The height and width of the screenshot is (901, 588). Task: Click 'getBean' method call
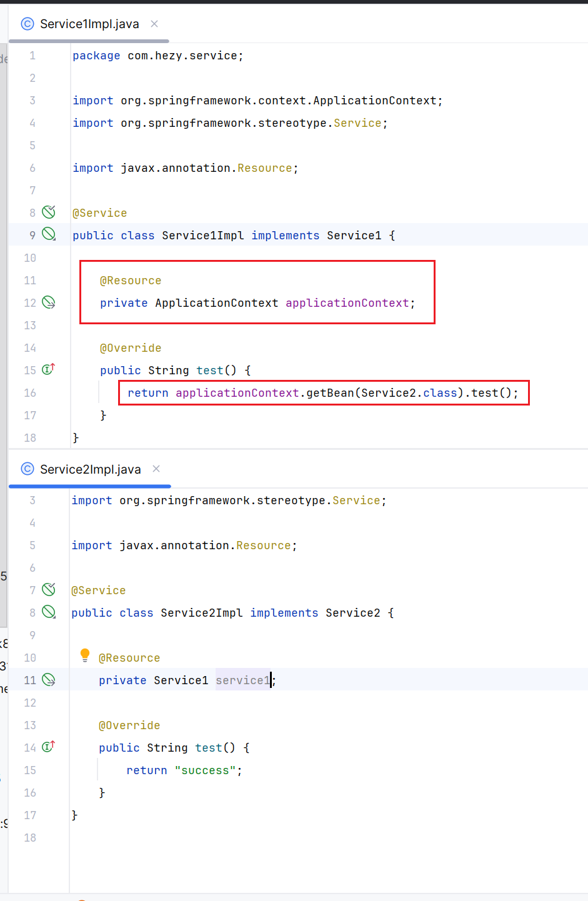tap(330, 393)
